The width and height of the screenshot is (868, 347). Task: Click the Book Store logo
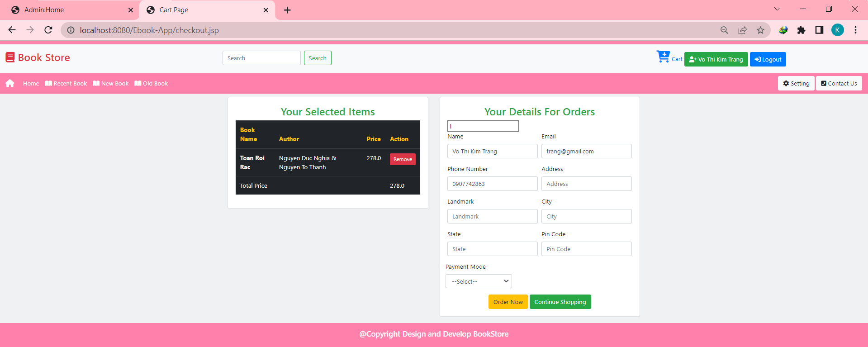pos(38,57)
